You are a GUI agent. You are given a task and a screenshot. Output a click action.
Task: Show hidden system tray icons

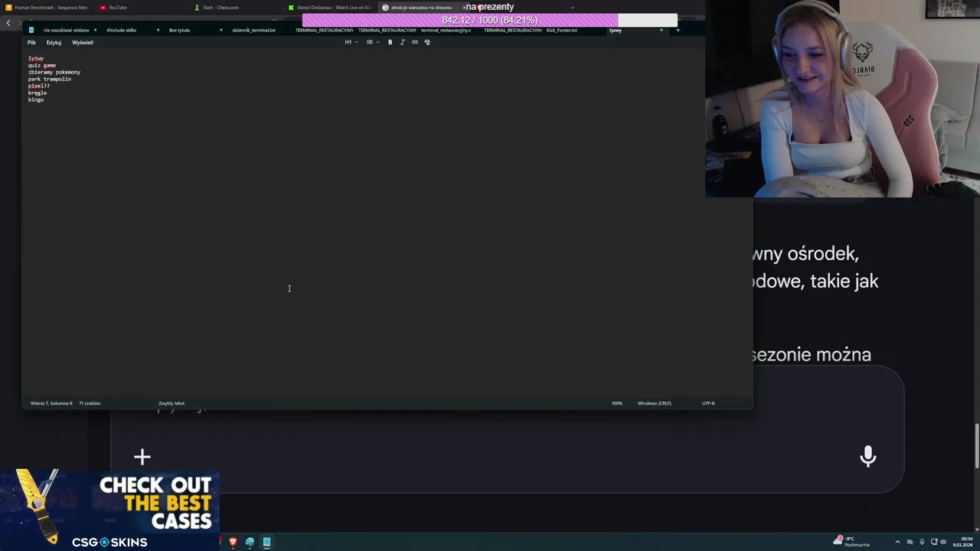pyautogui.click(x=898, y=542)
